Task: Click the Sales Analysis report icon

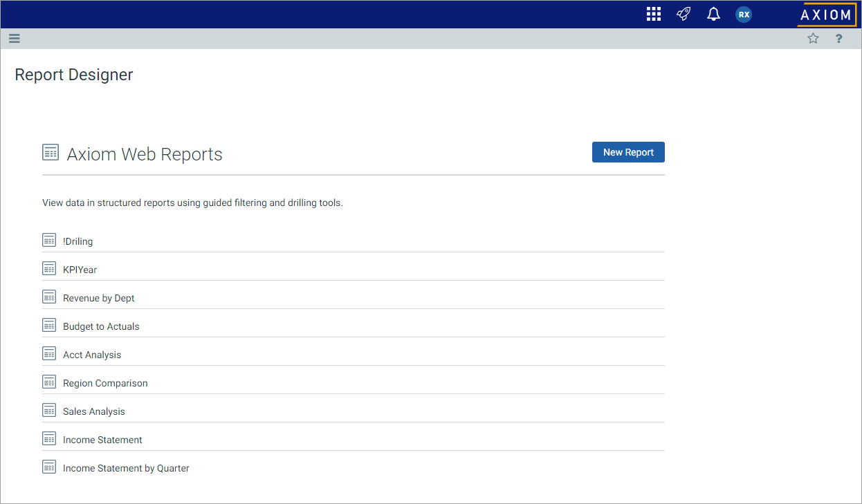Action: pos(49,410)
